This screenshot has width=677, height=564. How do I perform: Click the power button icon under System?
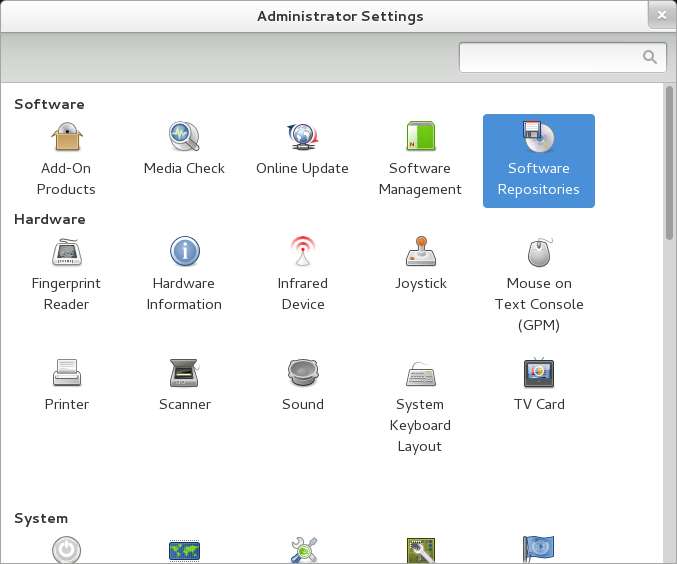(66, 550)
